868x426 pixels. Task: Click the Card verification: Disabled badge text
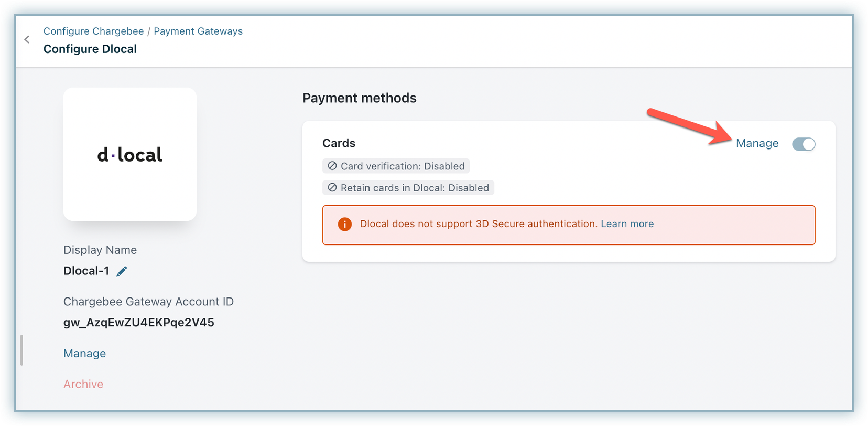403,166
